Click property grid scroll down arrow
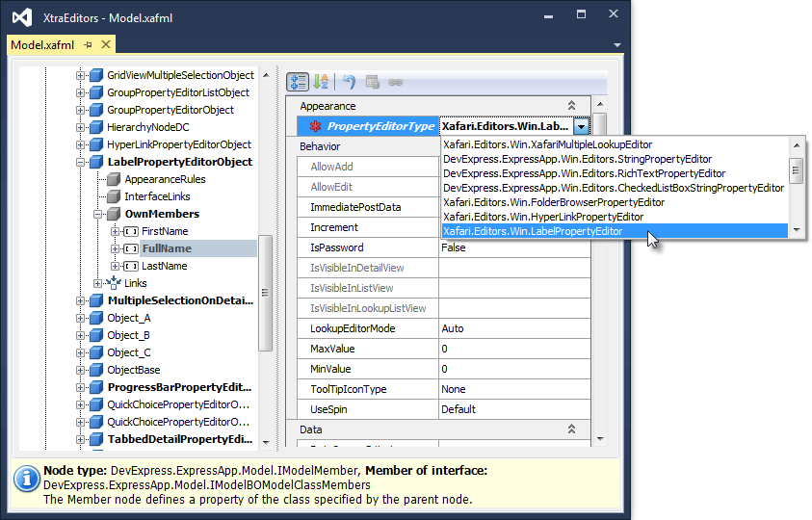This screenshot has width=812, height=520. coord(600,439)
